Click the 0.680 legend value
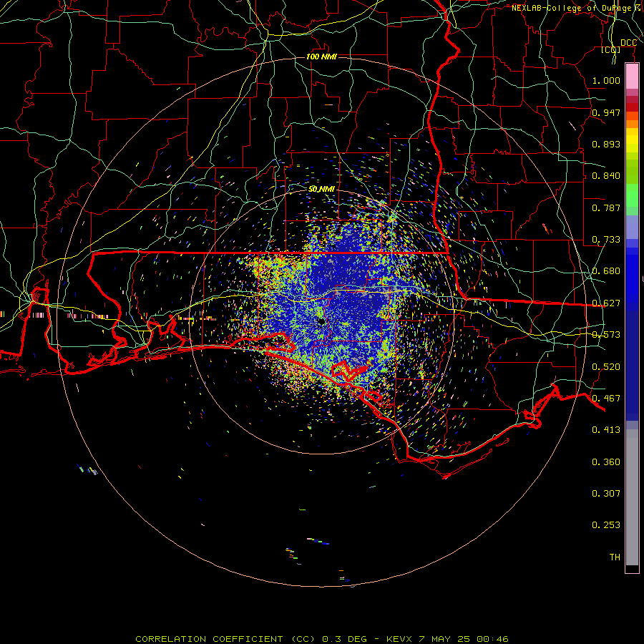 point(606,271)
